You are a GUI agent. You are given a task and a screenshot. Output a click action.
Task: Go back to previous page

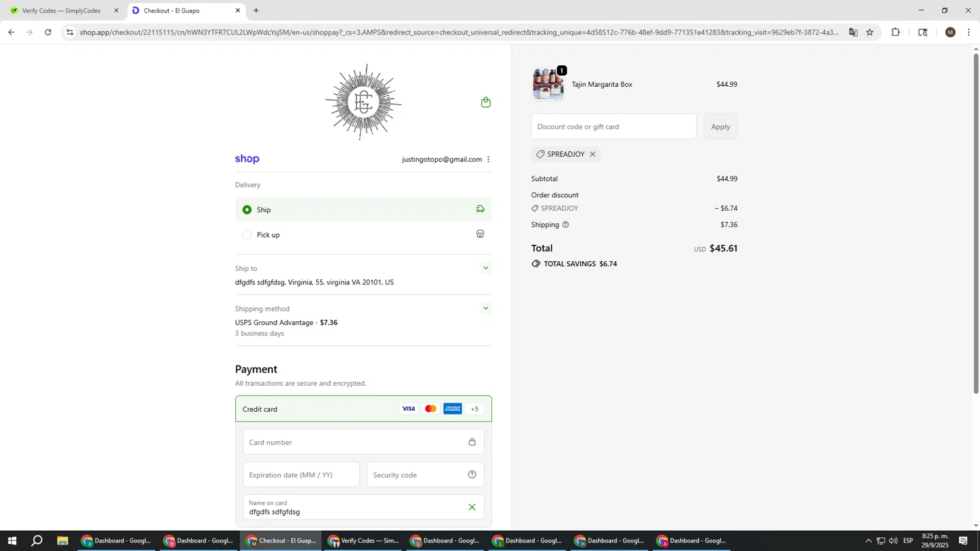[11, 32]
